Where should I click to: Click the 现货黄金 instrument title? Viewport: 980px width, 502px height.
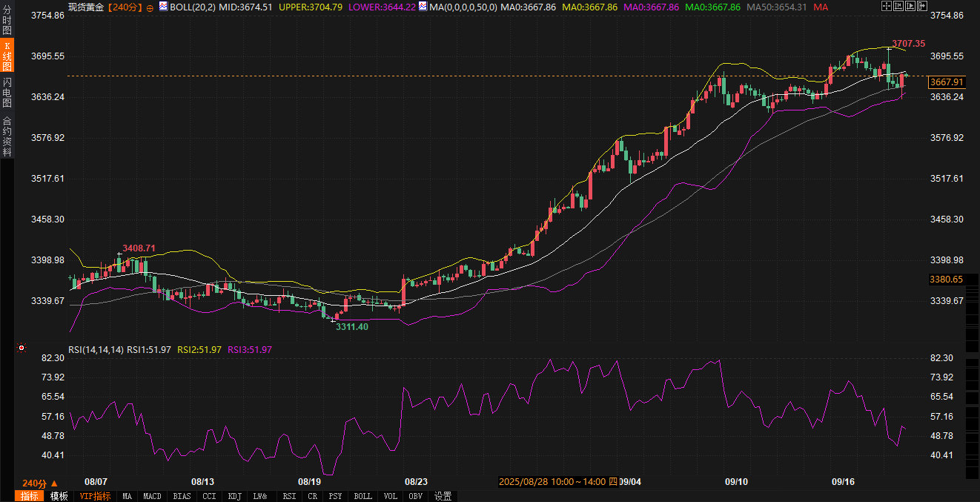86,7
